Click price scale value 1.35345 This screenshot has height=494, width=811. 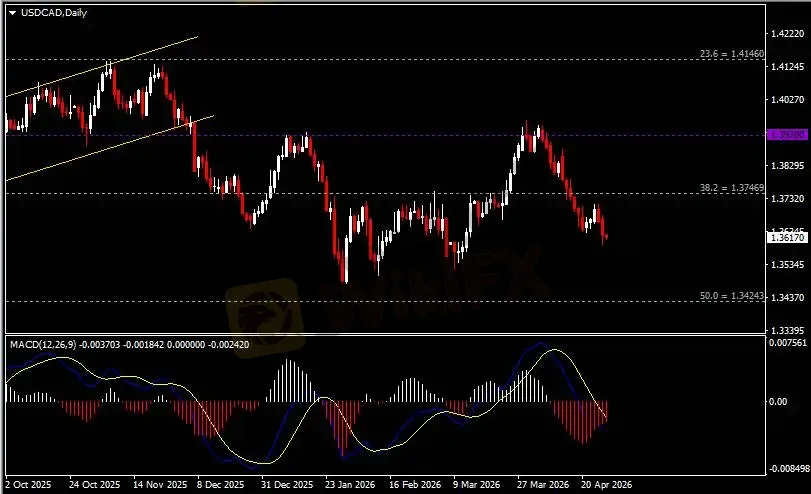(787, 264)
